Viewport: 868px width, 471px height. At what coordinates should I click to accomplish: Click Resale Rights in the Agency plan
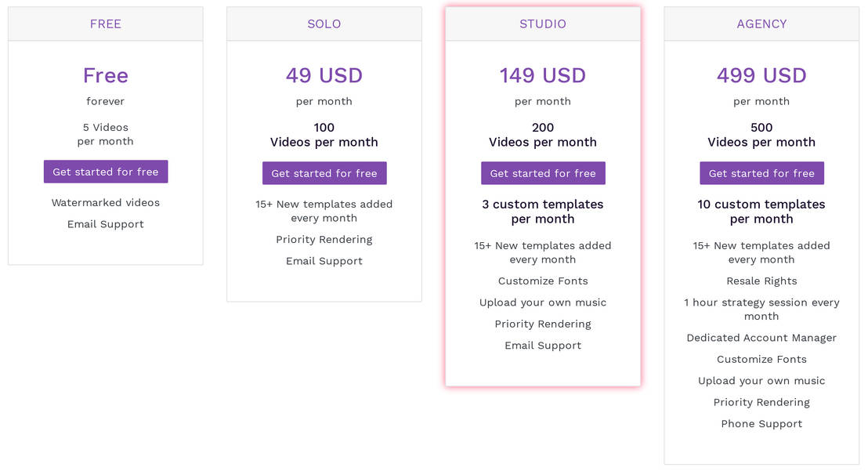761,281
